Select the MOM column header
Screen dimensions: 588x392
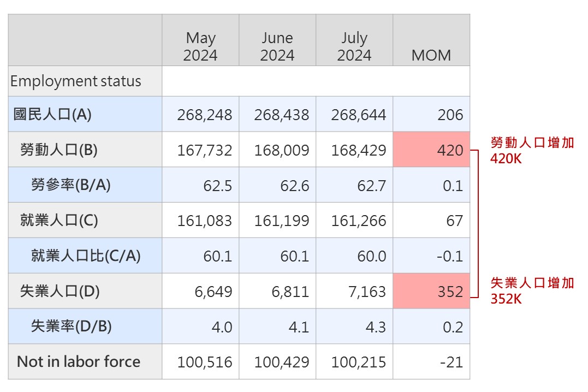[x=431, y=55]
